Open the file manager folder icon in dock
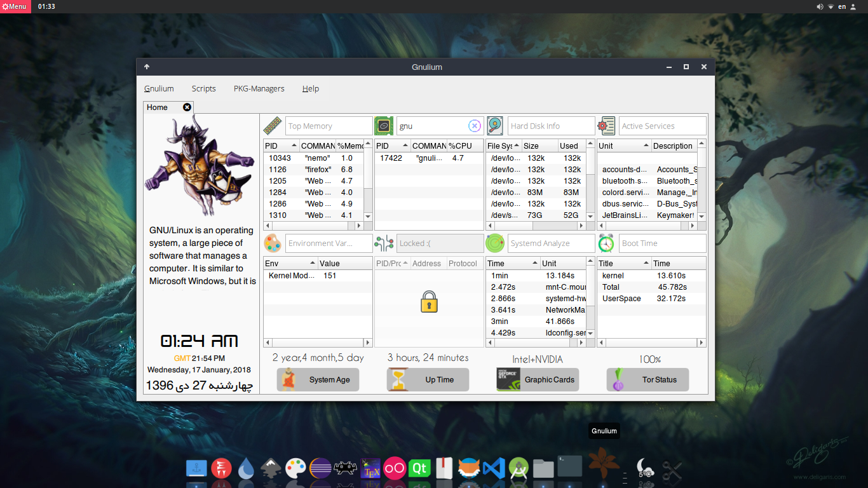Viewport: 868px width, 488px height. click(543, 469)
